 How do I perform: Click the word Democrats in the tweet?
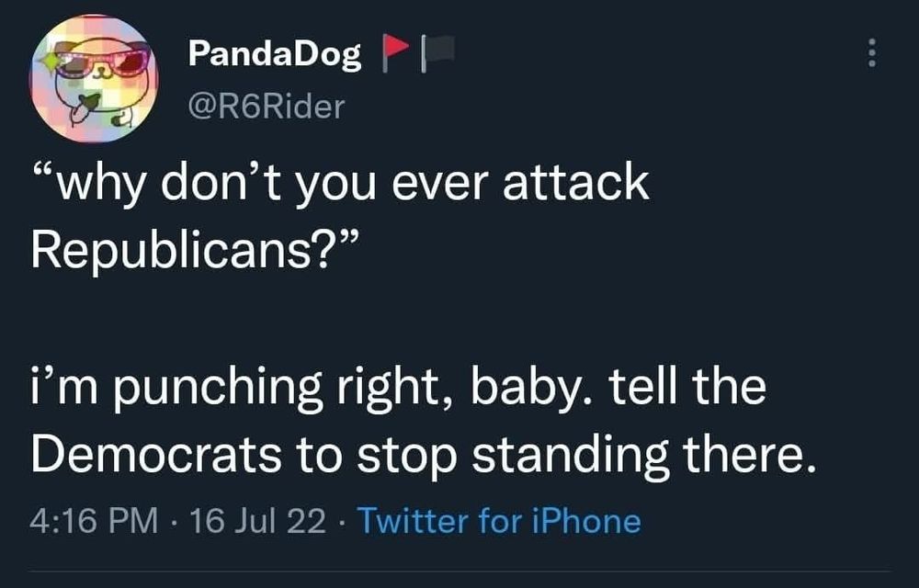click(x=156, y=455)
